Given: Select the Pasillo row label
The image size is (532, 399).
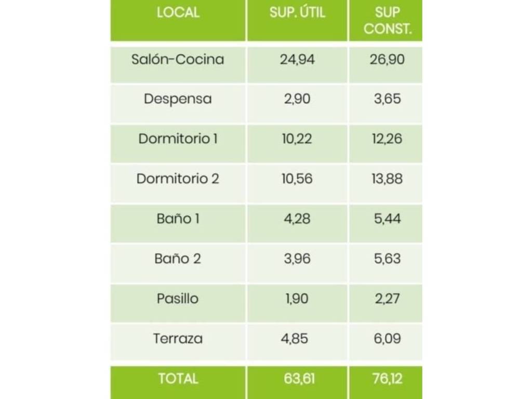Looking at the screenshot, I should coord(178,299).
